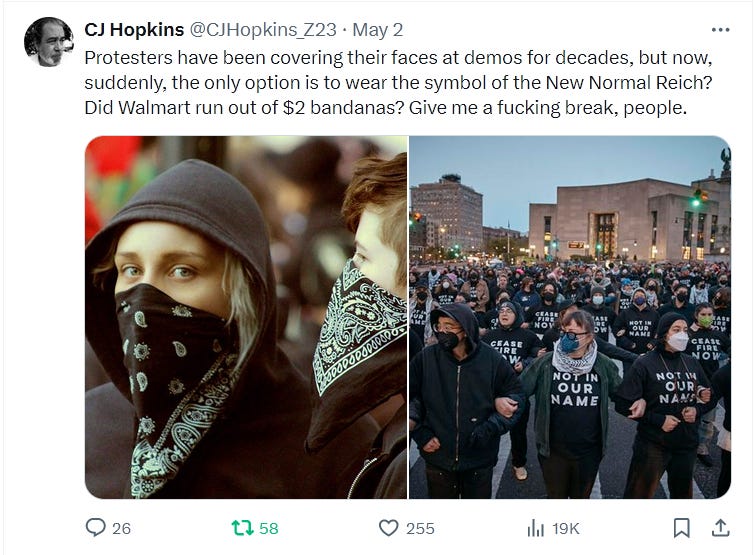Screen dimensions: 754x555
Task: Click the CJ Hopkins display name
Action: (134, 30)
